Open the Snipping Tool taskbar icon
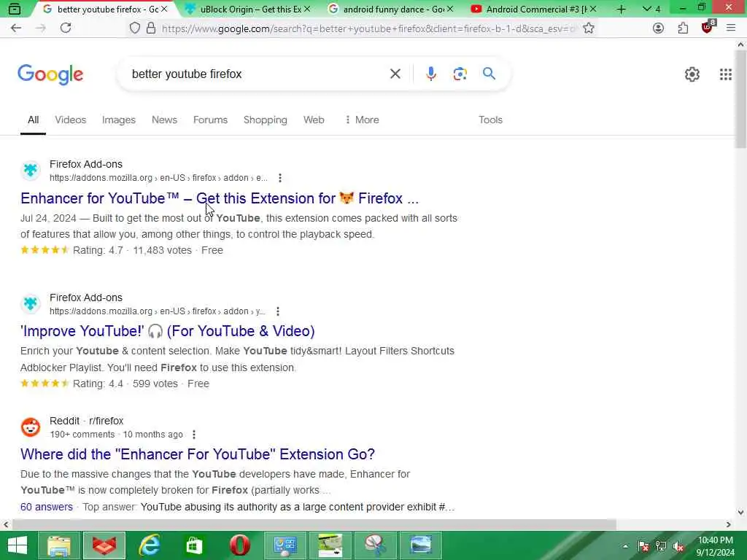The height and width of the screenshot is (560, 747). tap(376, 545)
